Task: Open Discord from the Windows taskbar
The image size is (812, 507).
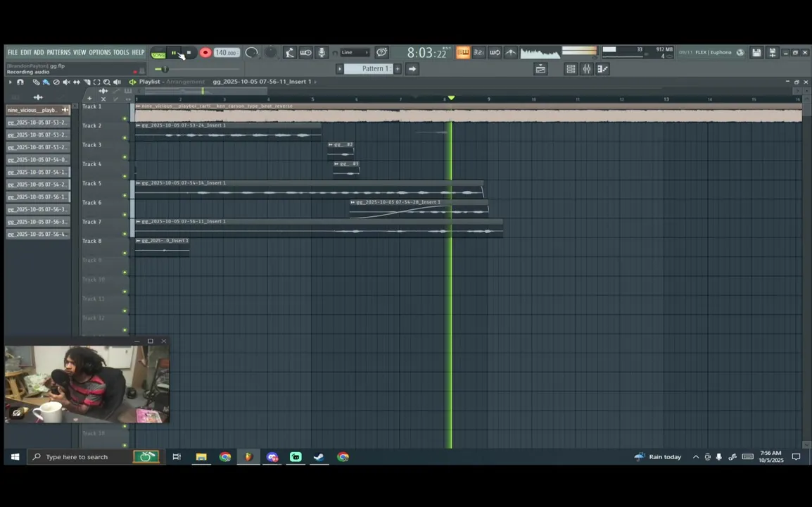Action: pyautogui.click(x=272, y=457)
